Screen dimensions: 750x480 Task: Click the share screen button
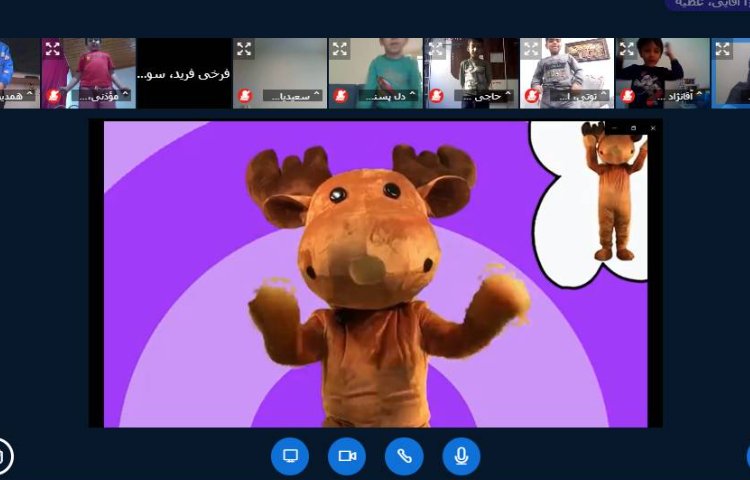pos(290,456)
